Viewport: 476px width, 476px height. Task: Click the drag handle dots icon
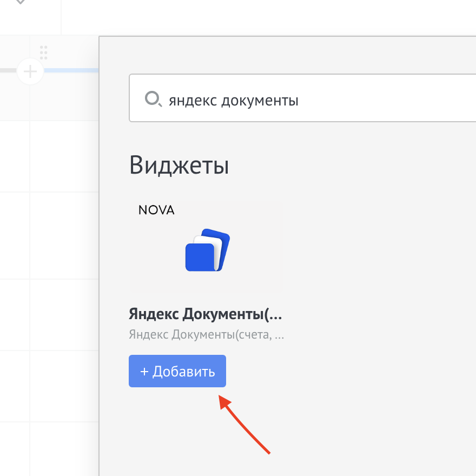(44, 52)
